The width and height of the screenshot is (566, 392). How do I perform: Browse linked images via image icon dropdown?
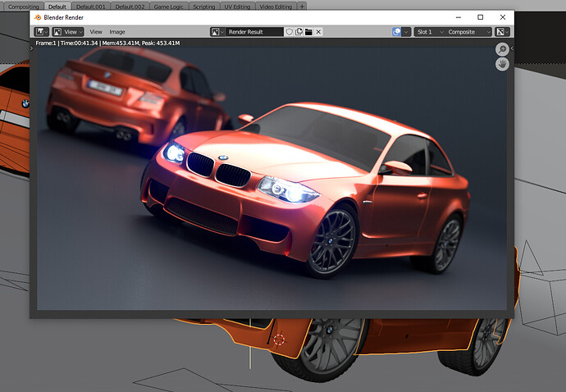coord(217,32)
